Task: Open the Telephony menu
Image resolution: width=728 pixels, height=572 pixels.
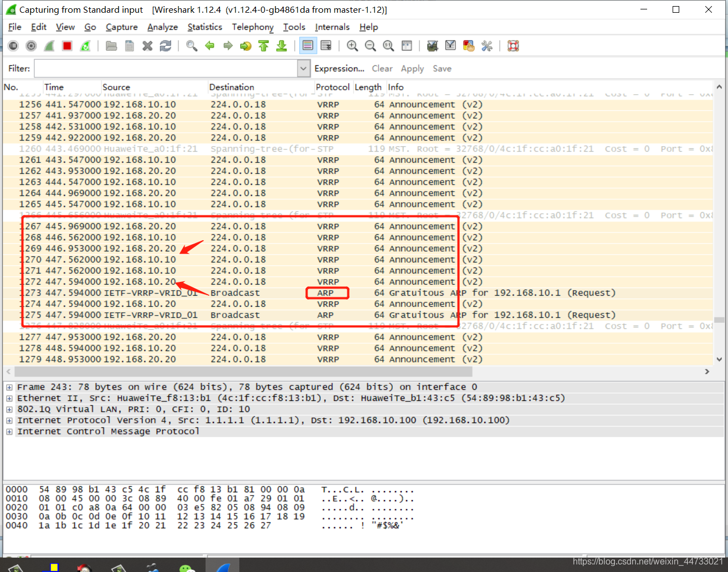Action: click(x=253, y=27)
